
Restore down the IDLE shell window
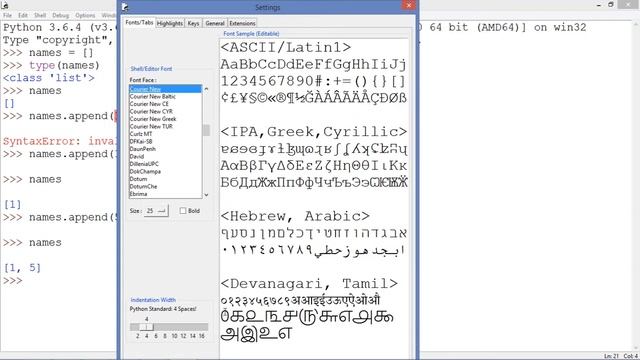tap(611, 5)
